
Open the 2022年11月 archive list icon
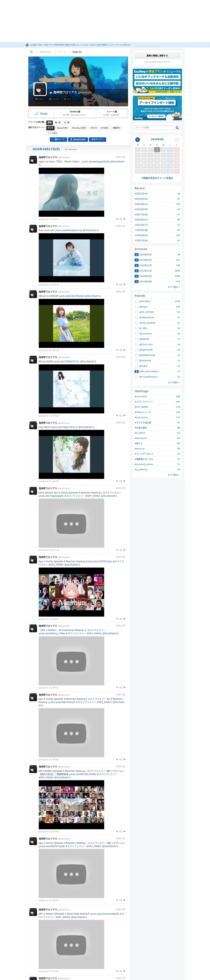[x=136, y=271]
